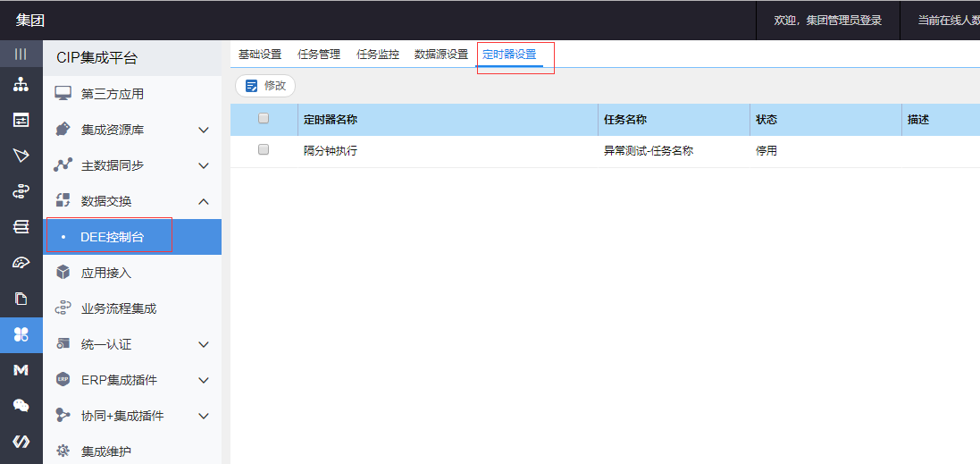Expand the 统一认证 chevron

(203, 344)
